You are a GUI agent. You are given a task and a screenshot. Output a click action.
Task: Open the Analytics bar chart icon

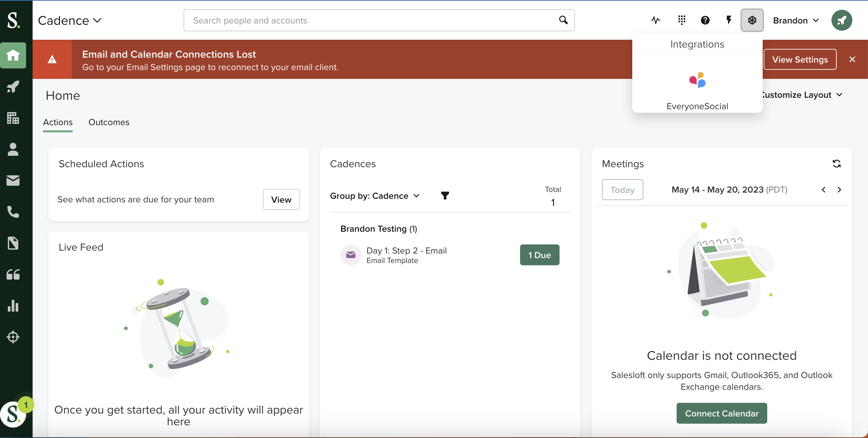[13, 306]
